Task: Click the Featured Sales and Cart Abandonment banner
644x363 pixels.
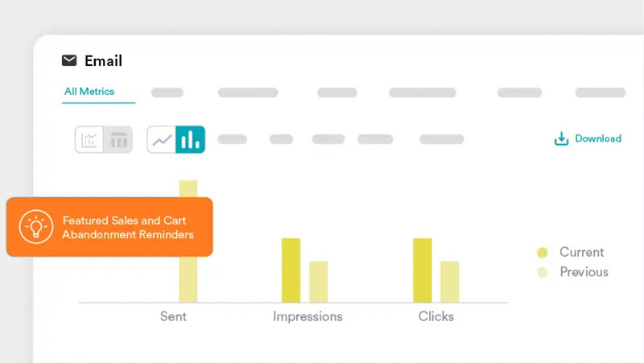Action: click(109, 227)
